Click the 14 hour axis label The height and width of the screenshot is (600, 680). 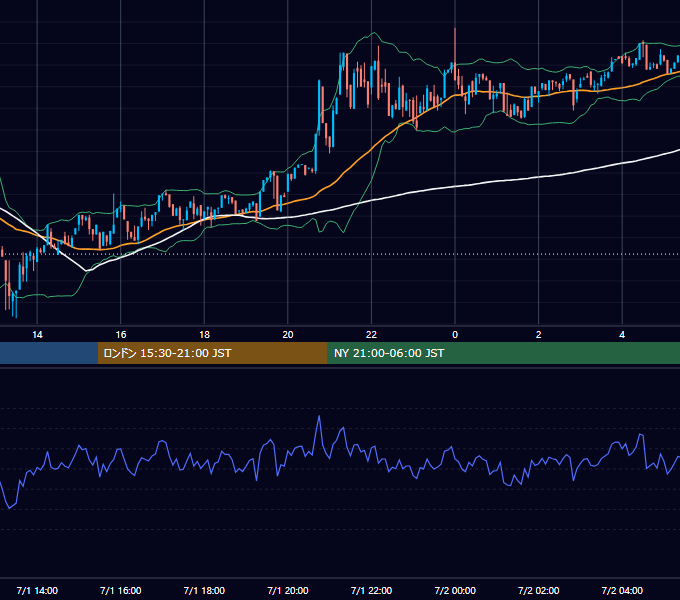pyautogui.click(x=37, y=335)
